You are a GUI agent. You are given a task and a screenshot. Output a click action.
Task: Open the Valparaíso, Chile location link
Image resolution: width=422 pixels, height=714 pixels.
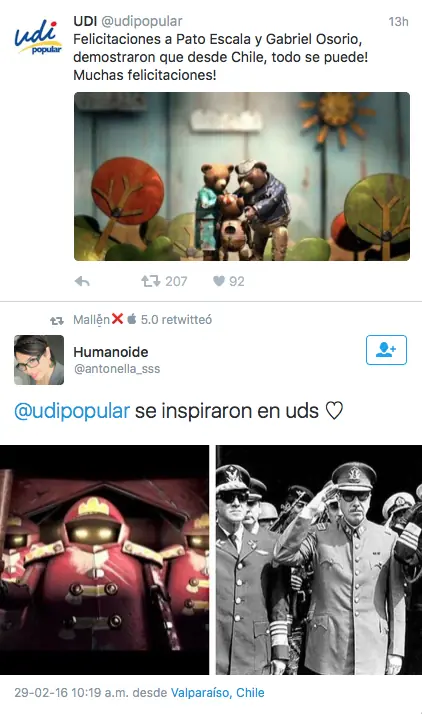click(218, 693)
